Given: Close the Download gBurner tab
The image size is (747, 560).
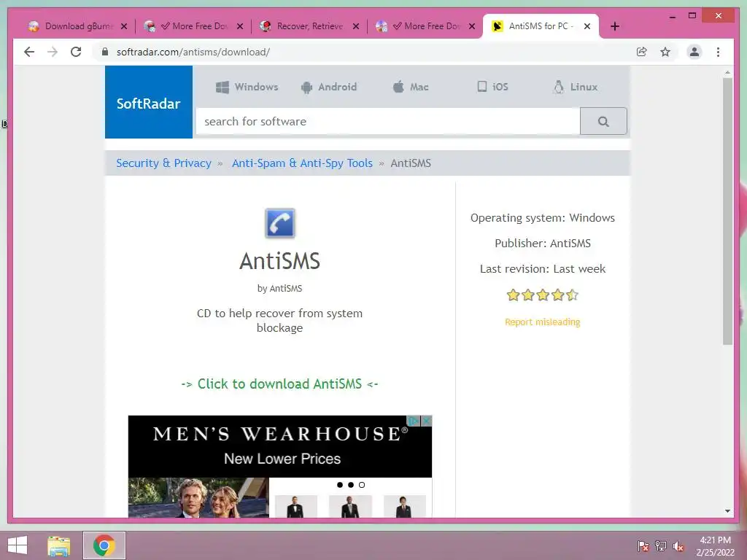Looking at the screenshot, I should point(124,26).
